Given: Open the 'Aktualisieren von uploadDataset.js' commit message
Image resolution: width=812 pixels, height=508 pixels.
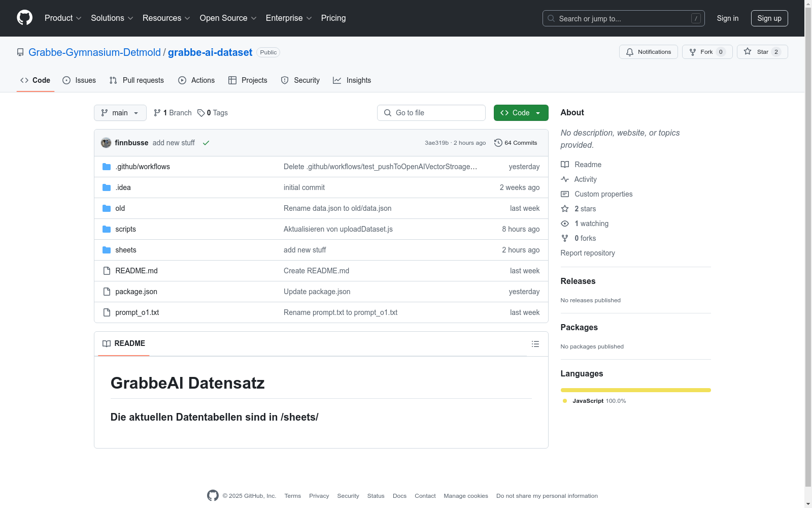Looking at the screenshot, I should tap(338, 229).
